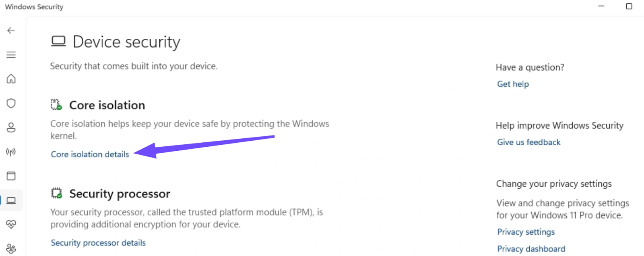Open Security processor details link
The image size is (644, 256).
point(98,243)
